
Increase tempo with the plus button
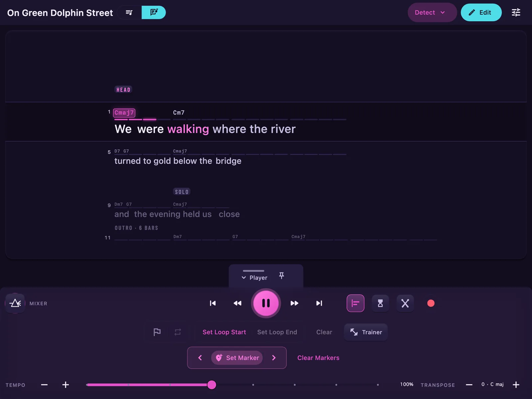pyautogui.click(x=66, y=385)
